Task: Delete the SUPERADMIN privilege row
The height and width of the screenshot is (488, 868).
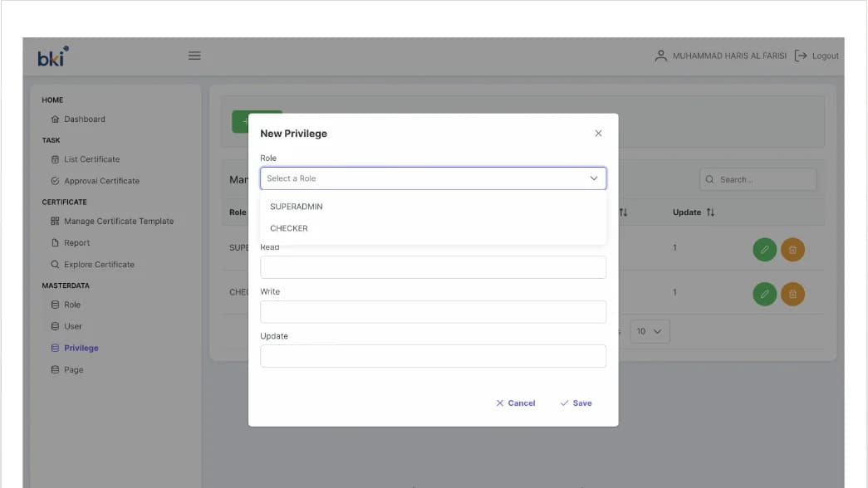Action: 792,250
